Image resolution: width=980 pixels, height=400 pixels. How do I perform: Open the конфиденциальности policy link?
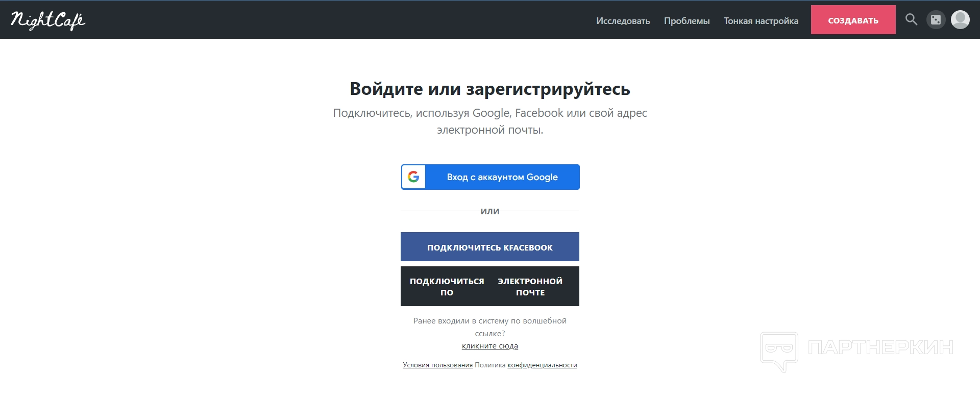point(542,365)
